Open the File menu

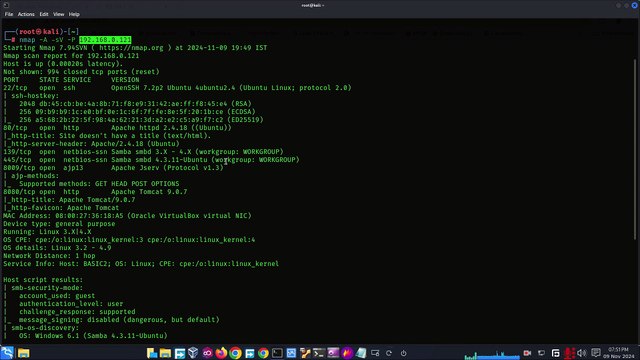coord(9,14)
